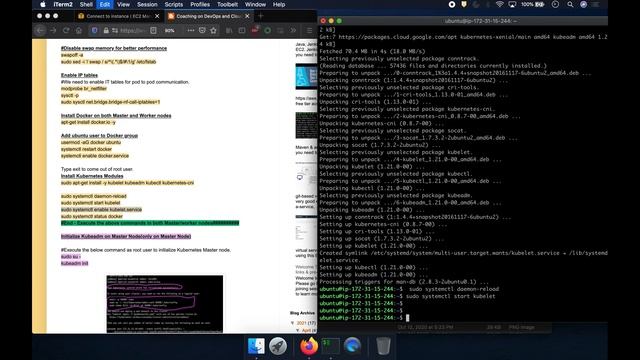640x360 pixels.
Task: Open Microsoft Edge icon in Dock
Action: point(352,346)
